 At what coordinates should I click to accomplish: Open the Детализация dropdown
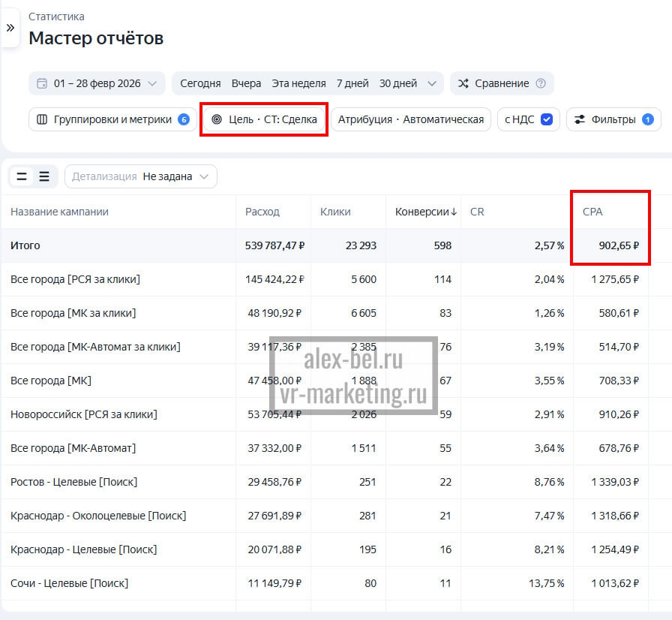[141, 176]
